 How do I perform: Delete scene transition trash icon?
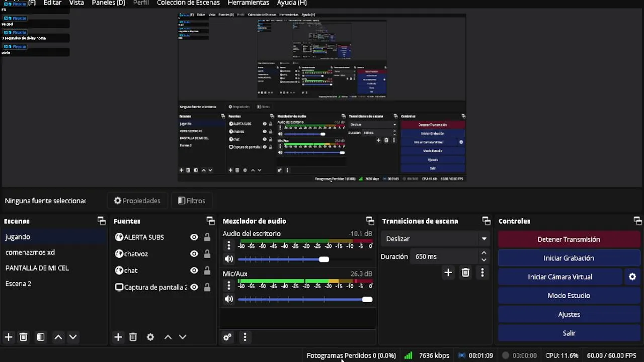point(465,273)
